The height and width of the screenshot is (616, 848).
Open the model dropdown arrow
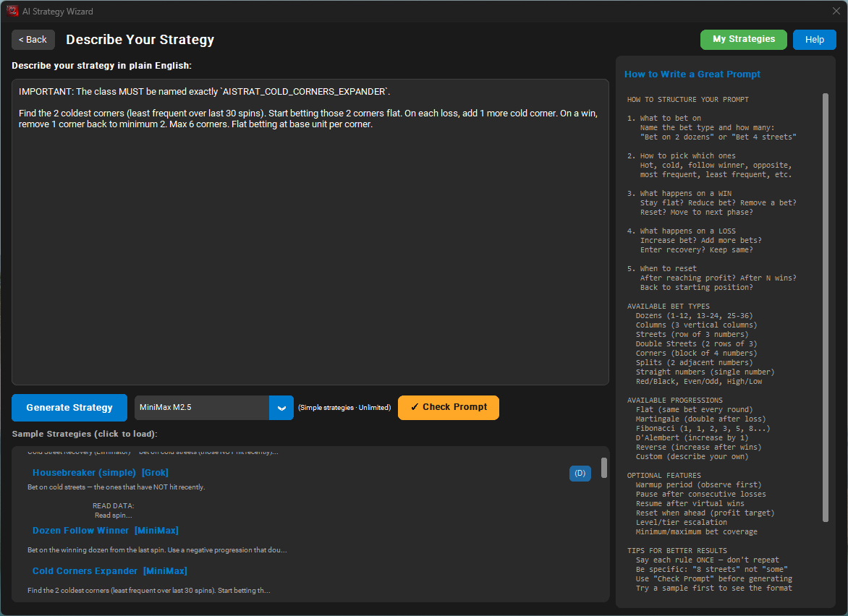point(281,408)
